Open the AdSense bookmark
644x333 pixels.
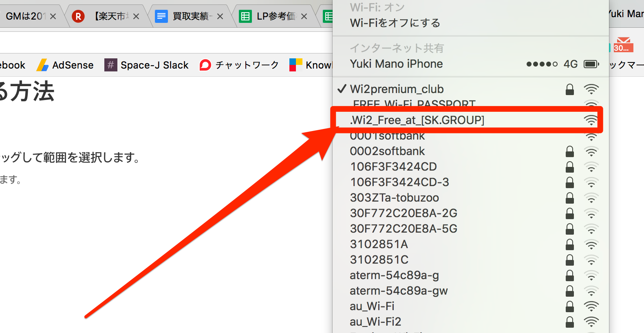[65, 65]
